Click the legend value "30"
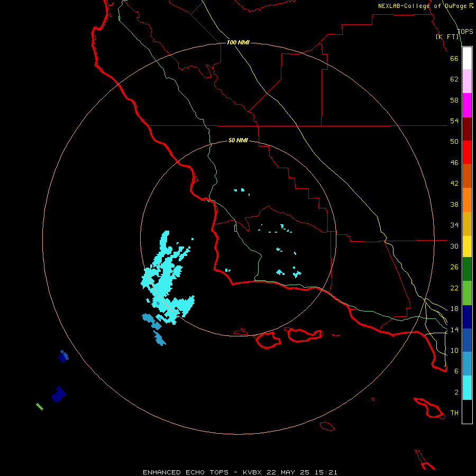This screenshot has height=476, width=476. 454,246
